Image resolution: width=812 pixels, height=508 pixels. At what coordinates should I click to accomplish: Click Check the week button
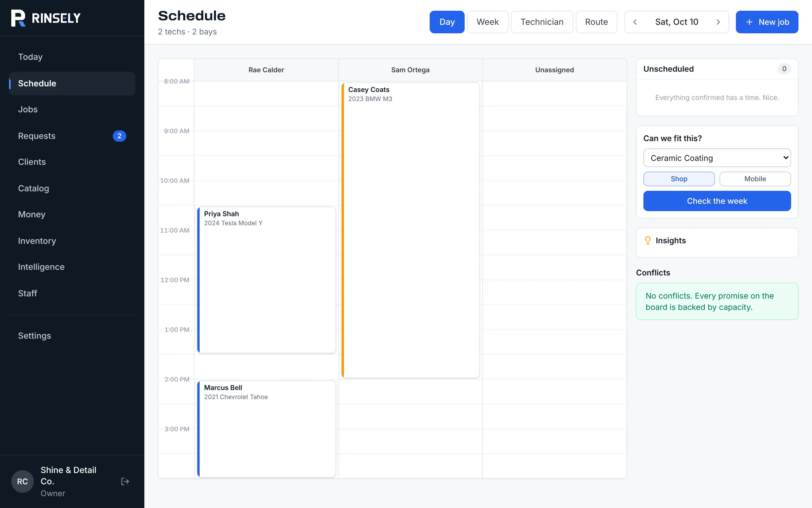point(717,201)
